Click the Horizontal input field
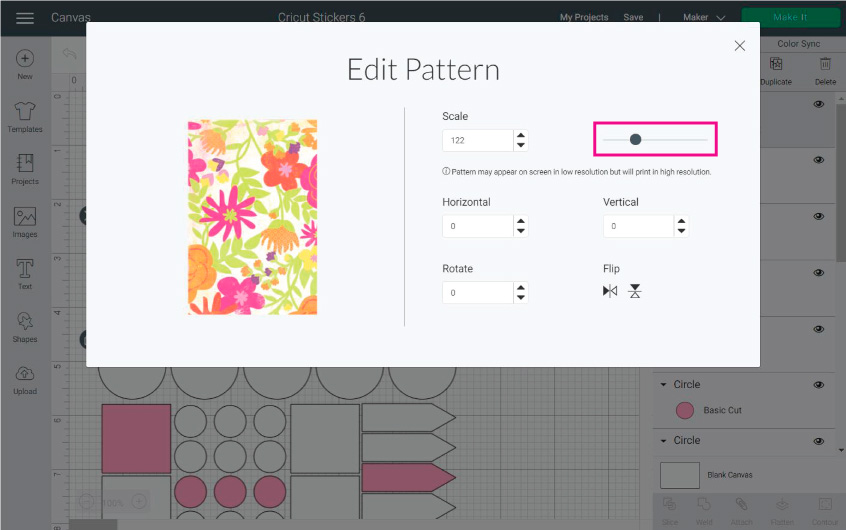Image resolution: width=846 pixels, height=530 pixels. coord(478,226)
